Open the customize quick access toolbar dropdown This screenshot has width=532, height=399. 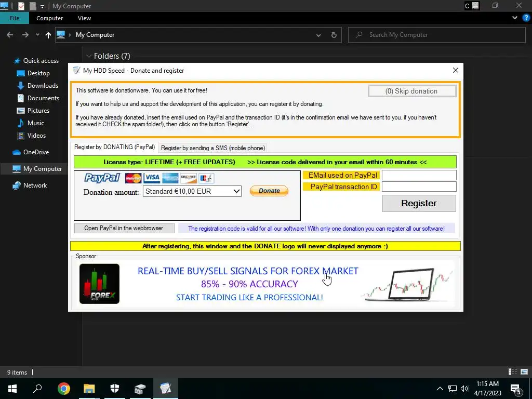click(42, 6)
